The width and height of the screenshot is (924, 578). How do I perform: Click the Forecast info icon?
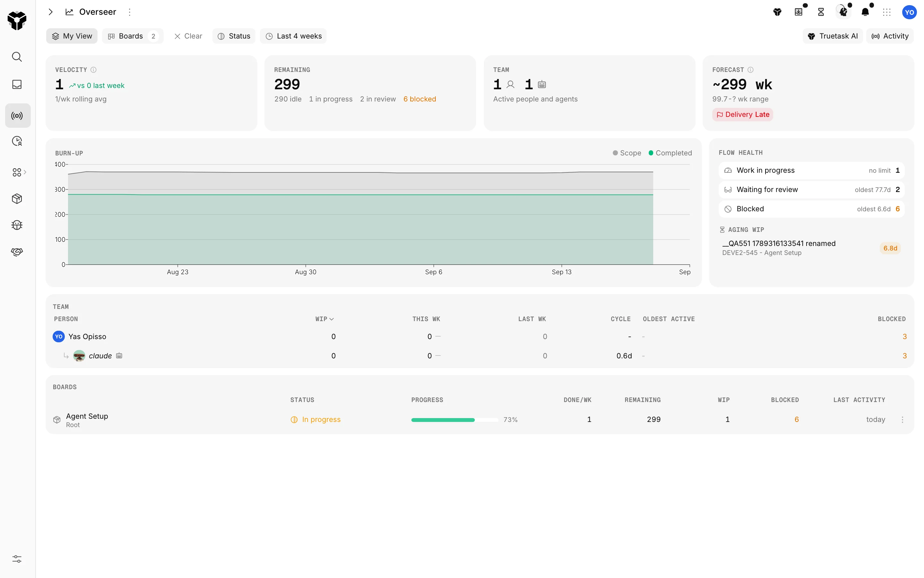coord(751,70)
